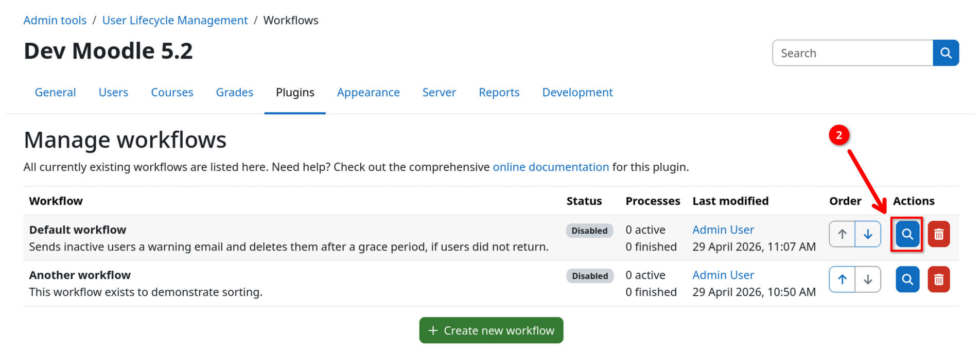Delete Another workflow with trash icon
980x354 pixels.
939,279
